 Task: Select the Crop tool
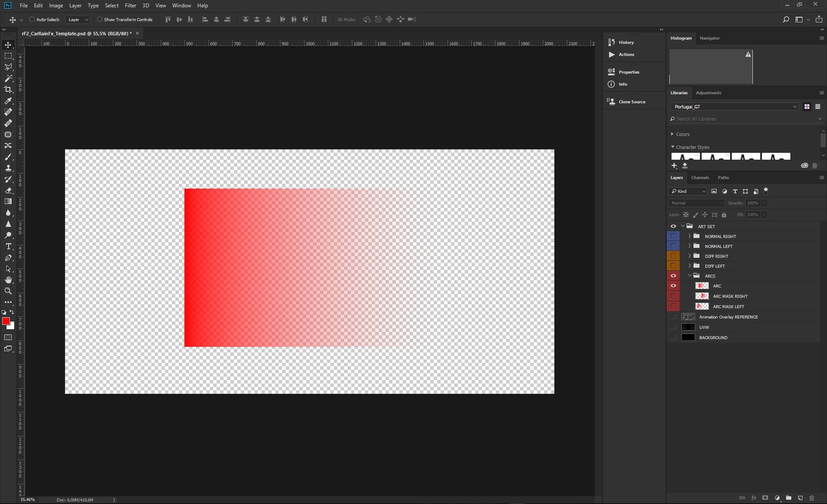tap(8, 90)
